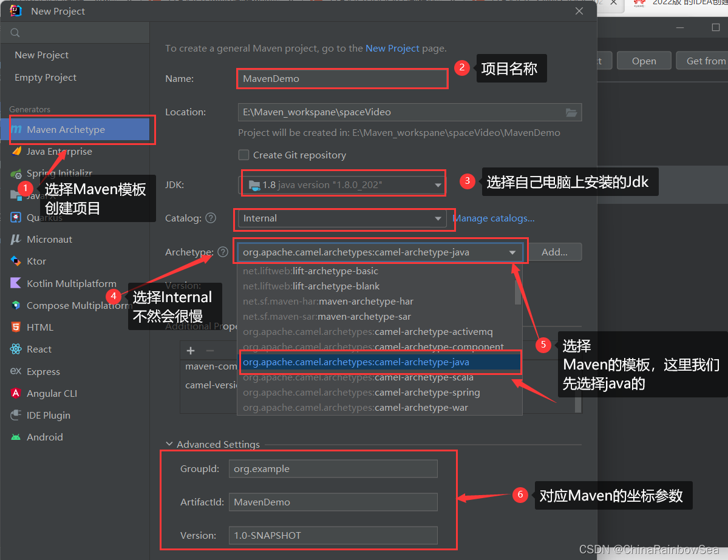Click Open button in the welcome window
728x560 pixels.
(x=644, y=61)
